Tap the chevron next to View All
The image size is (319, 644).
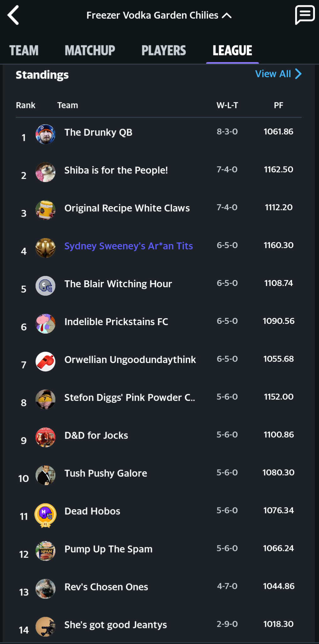[298, 74]
